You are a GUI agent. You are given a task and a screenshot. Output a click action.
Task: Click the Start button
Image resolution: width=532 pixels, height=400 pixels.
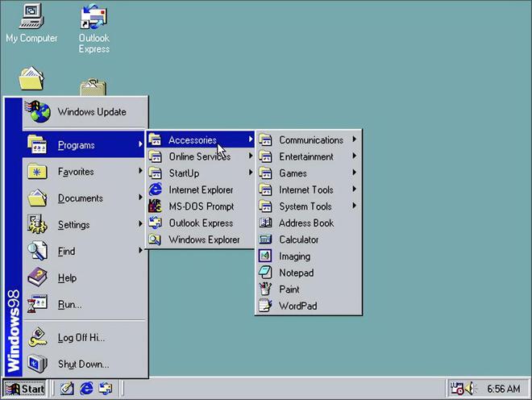tap(25, 389)
